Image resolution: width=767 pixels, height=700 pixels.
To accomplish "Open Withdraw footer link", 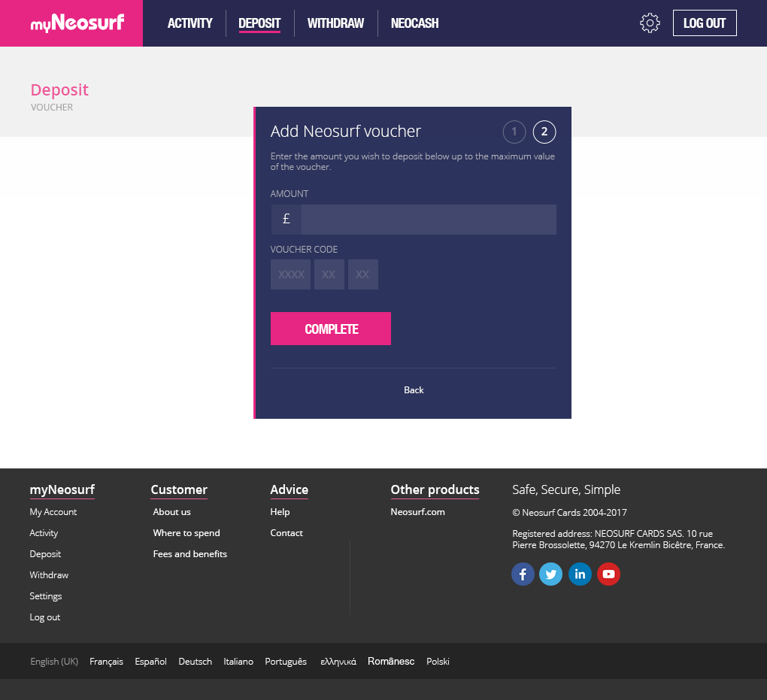I will click(x=49, y=574).
